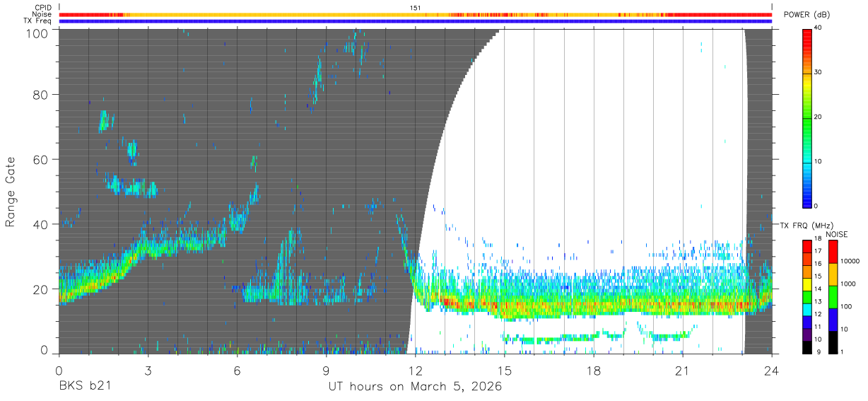Select the red-yellow noise indicator bar
Viewport: 868px width, 401px height.
coord(416,14)
